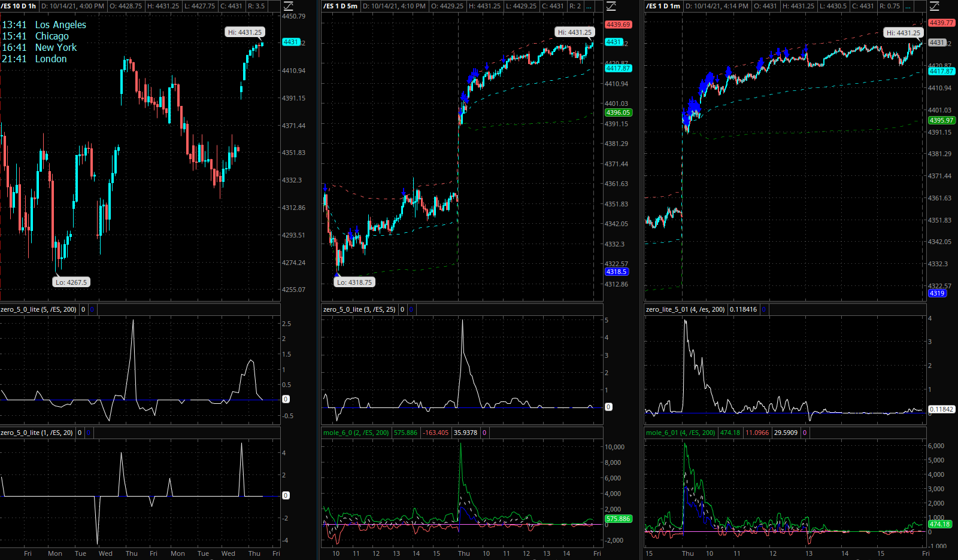The height and width of the screenshot is (560, 958).
Task: Open mole_6_0 (2, /ES, 200) study label
Action: point(356,433)
